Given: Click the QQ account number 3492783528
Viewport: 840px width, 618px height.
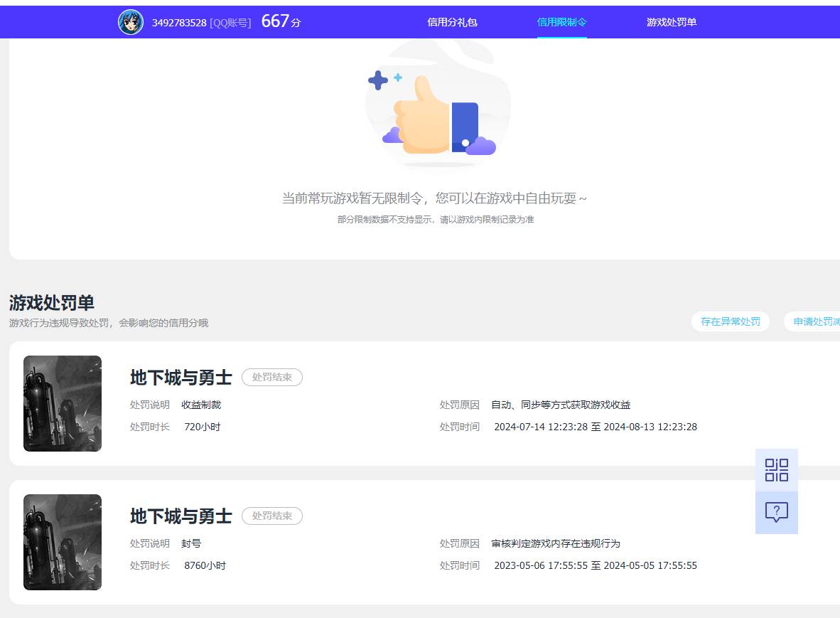Looking at the screenshot, I should 180,21.
